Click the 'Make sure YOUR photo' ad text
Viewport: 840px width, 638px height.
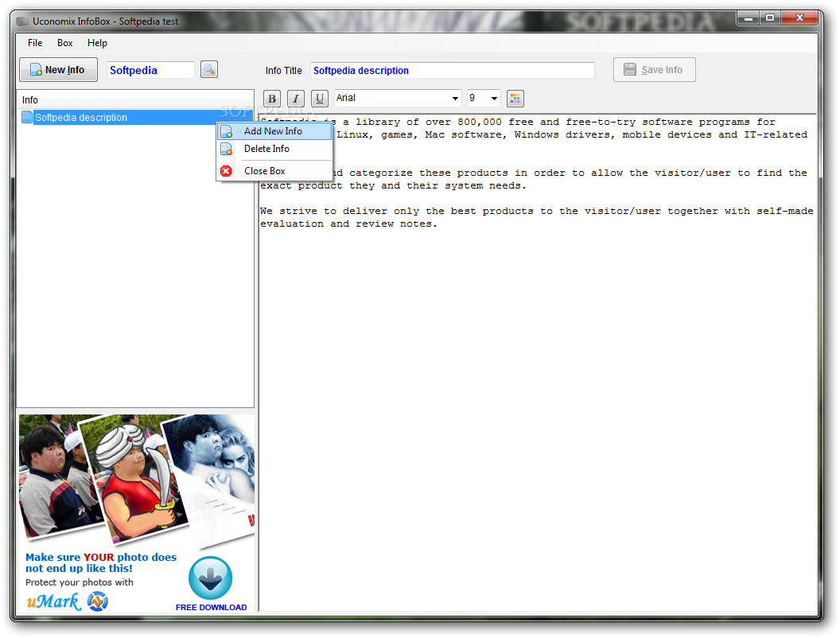coord(101,562)
